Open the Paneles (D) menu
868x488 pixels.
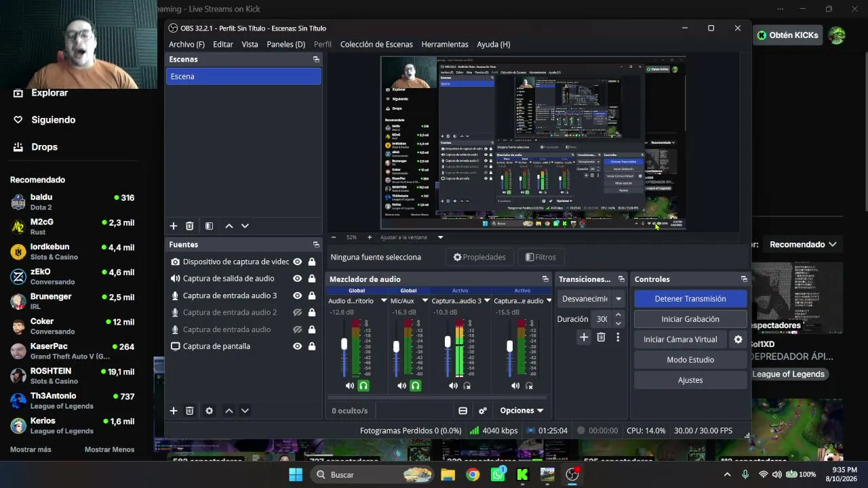(x=286, y=45)
